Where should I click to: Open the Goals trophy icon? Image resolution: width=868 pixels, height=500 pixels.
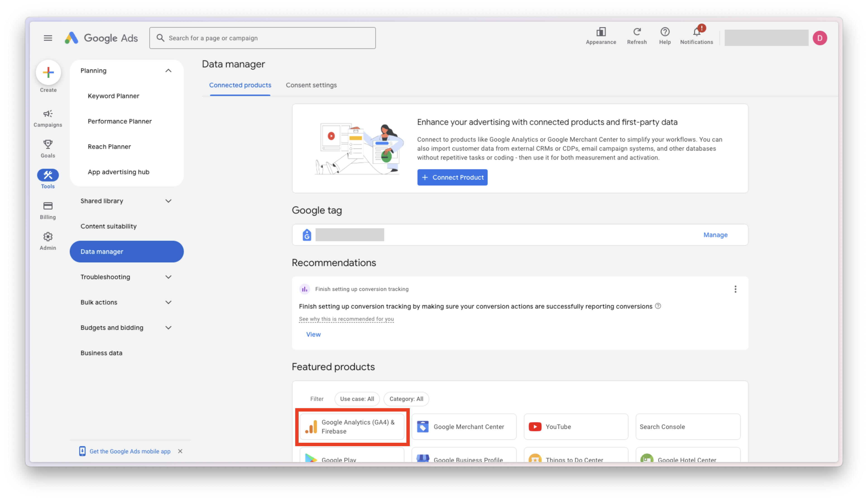click(x=48, y=144)
